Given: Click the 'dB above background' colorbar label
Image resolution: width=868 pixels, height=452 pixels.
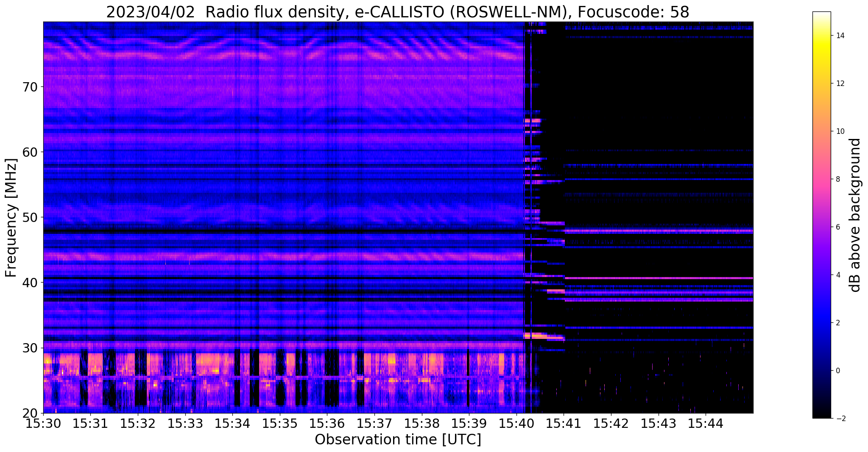Looking at the screenshot, I should click(855, 215).
